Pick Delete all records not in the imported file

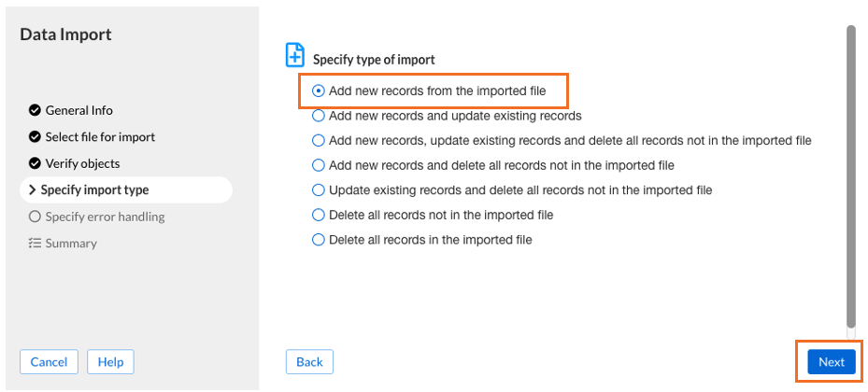319,215
